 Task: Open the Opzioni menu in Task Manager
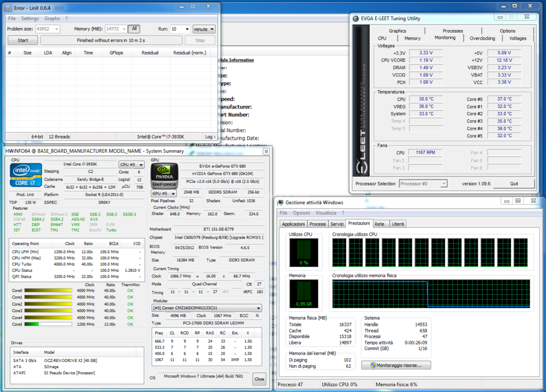pos(301,213)
